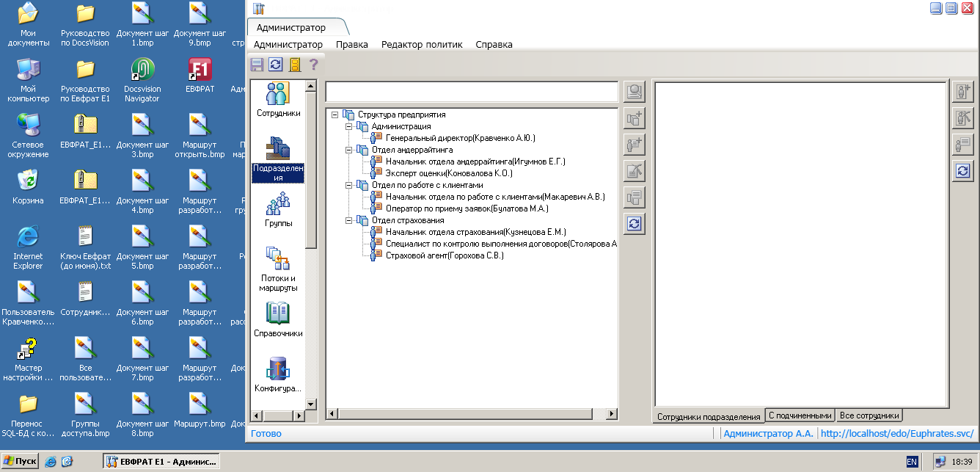Click the search input field above the tree
This screenshot has height=472, width=980.
[x=472, y=92]
